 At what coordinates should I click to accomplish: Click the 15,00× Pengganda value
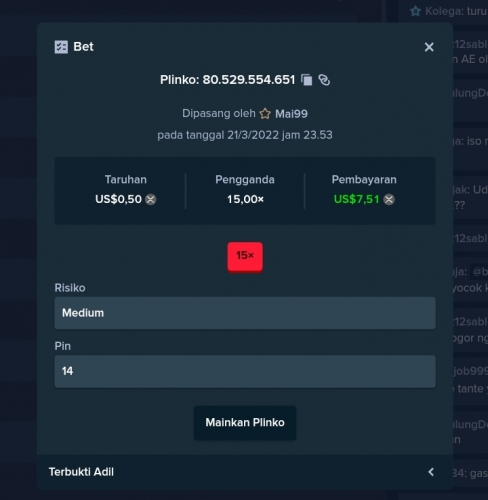245,199
